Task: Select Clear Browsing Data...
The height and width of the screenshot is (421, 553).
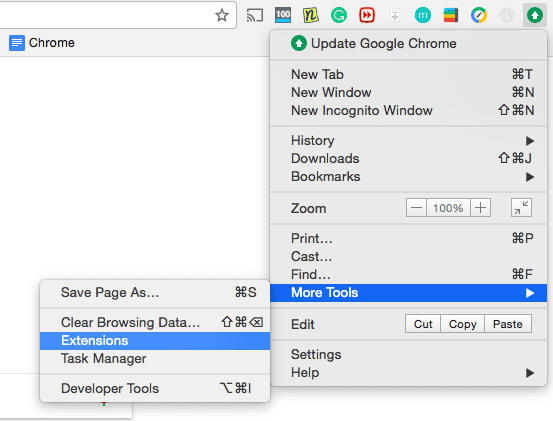Action: tap(155, 322)
